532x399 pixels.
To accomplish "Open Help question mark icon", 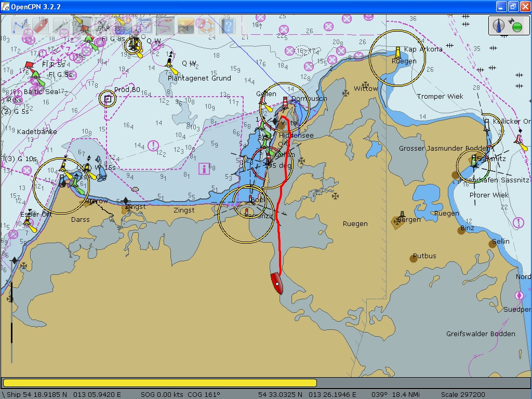I will pyautogui.click(x=228, y=26).
